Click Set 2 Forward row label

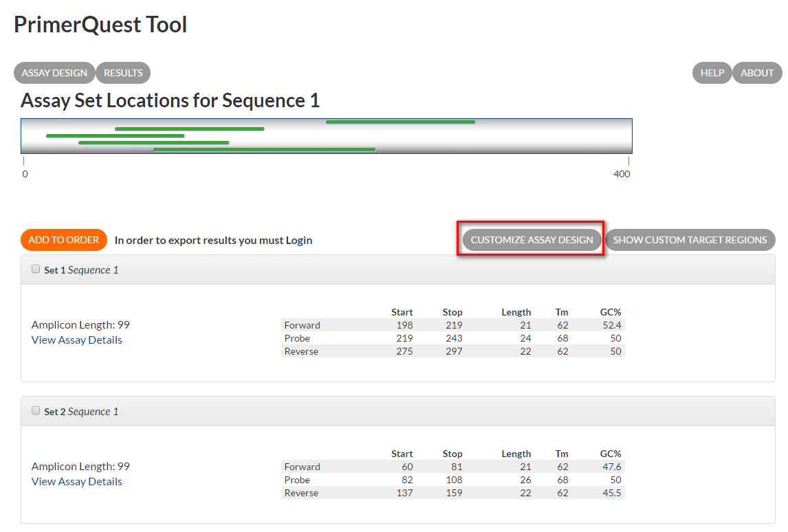302,467
